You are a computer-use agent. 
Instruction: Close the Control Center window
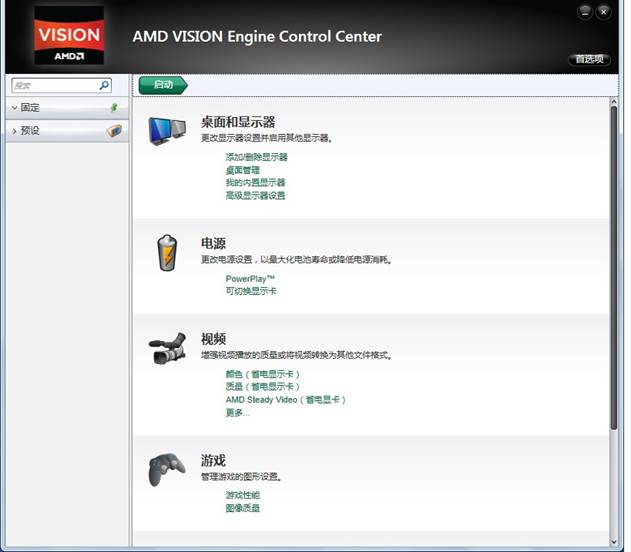point(604,12)
